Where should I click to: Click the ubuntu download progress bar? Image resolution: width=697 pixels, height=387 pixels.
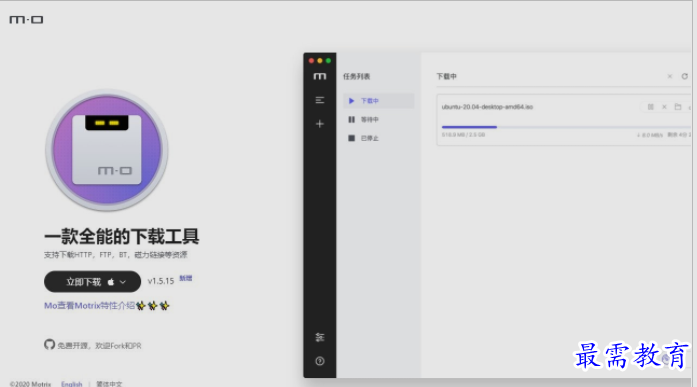[x=566, y=127]
